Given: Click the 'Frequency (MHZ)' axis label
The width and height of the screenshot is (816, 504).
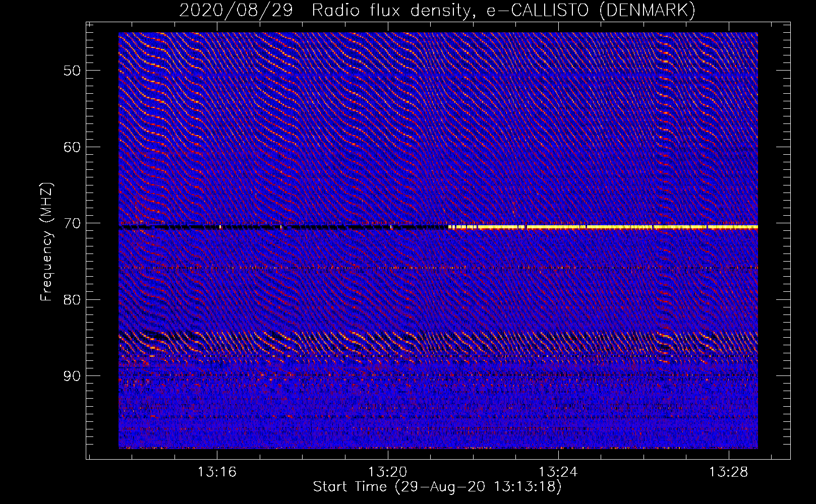Looking at the screenshot, I should point(46,242).
